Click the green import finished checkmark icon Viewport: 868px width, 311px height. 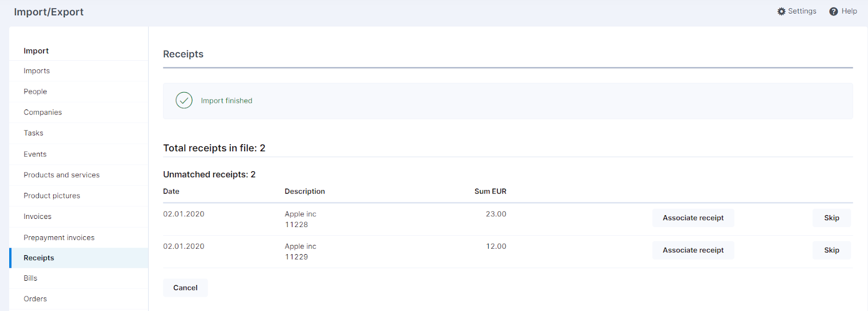pyautogui.click(x=184, y=100)
